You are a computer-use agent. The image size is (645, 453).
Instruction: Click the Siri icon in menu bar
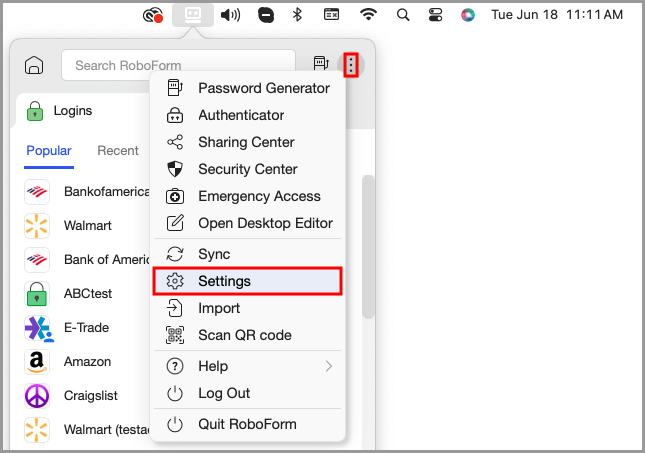pyautogui.click(x=467, y=15)
